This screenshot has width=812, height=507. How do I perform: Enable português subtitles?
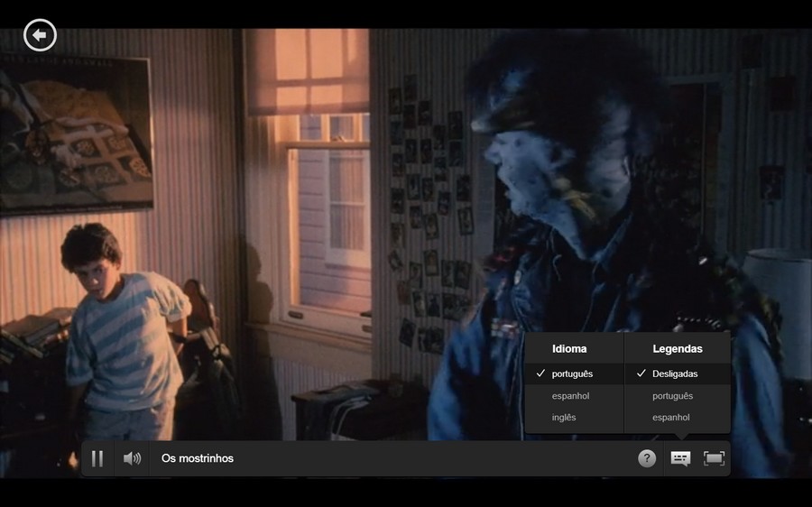pyautogui.click(x=678, y=396)
